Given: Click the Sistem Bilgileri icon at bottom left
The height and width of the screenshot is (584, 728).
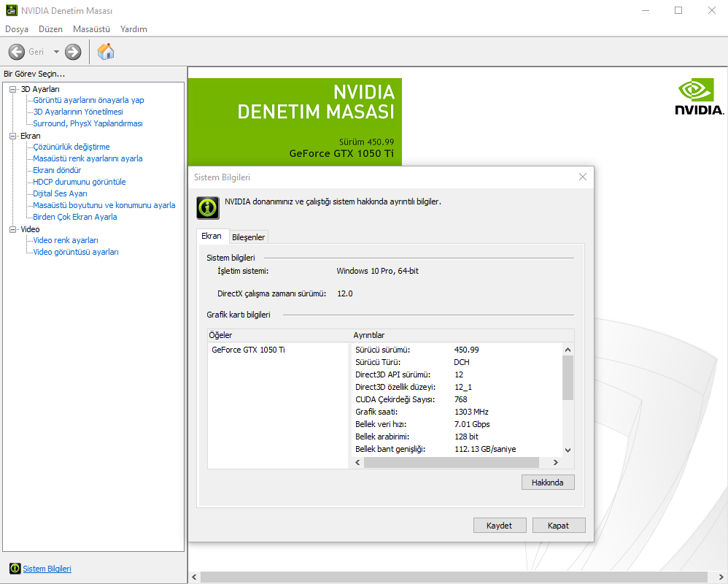Looking at the screenshot, I should click(15, 568).
